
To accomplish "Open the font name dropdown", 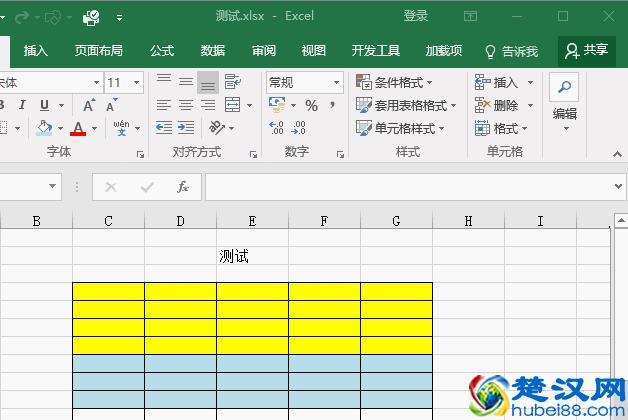I will point(97,82).
